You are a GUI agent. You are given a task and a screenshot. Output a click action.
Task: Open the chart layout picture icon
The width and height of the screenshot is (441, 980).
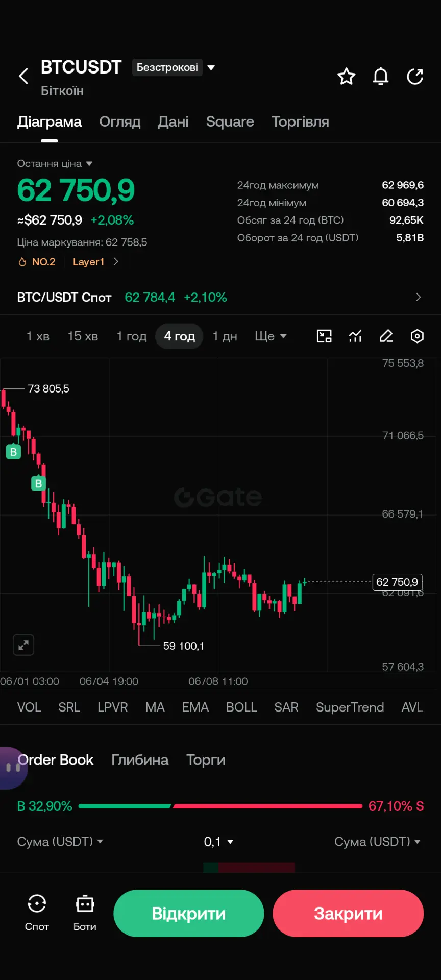pos(324,336)
